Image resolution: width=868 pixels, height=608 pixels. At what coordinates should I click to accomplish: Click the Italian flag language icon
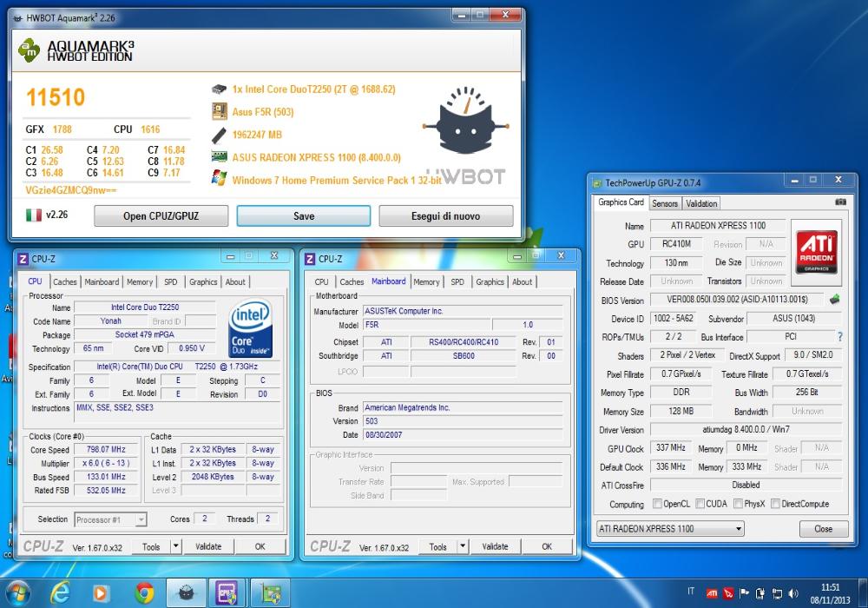click(34, 215)
